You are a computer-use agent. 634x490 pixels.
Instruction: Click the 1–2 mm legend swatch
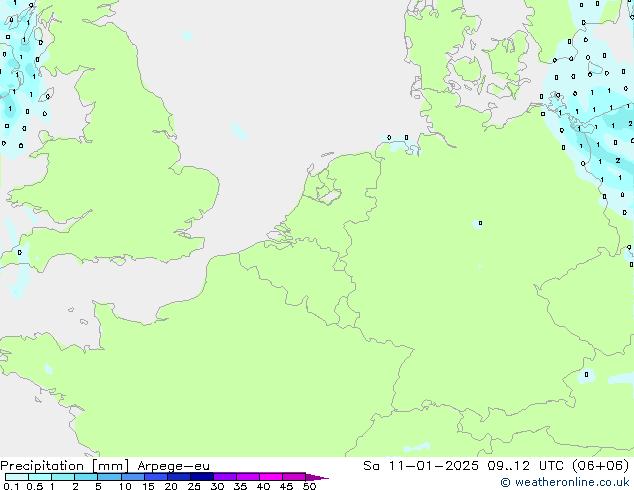pos(63,477)
